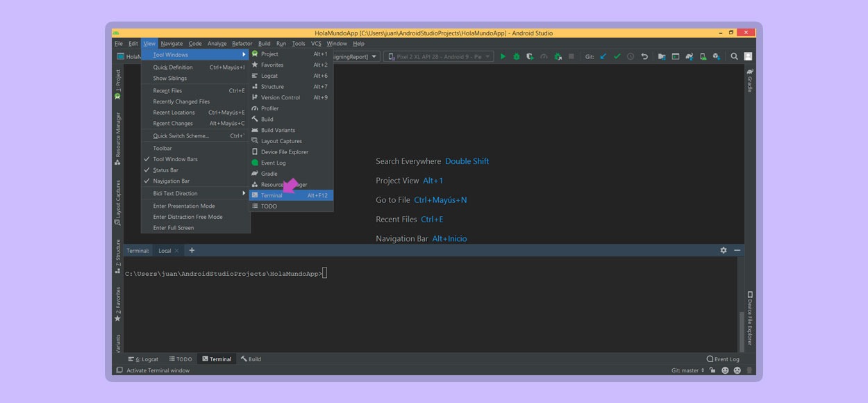Click the magnifier Search Everywhere icon
The image size is (868, 403).
coord(734,56)
